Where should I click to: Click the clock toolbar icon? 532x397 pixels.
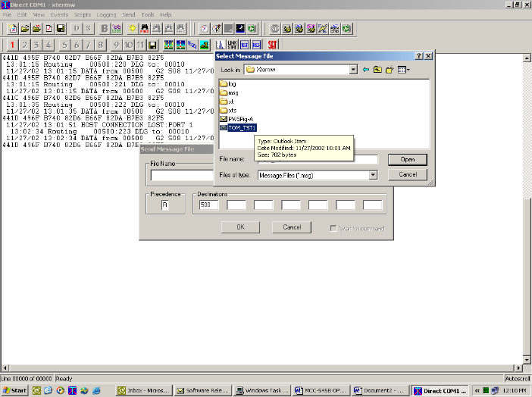(205, 29)
